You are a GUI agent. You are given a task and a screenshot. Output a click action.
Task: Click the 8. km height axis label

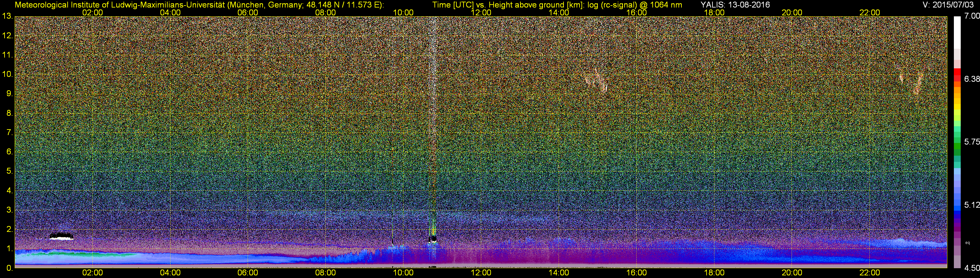pyautogui.click(x=9, y=113)
